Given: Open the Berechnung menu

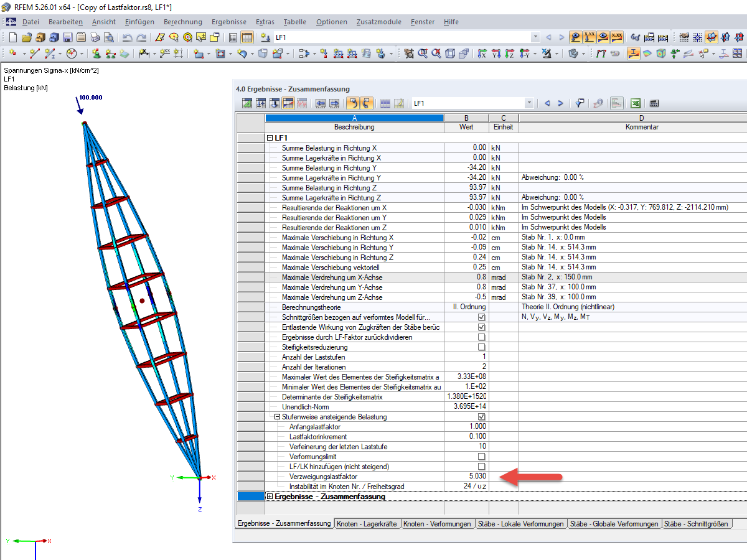Looking at the screenshot, I should coord(183,22).
